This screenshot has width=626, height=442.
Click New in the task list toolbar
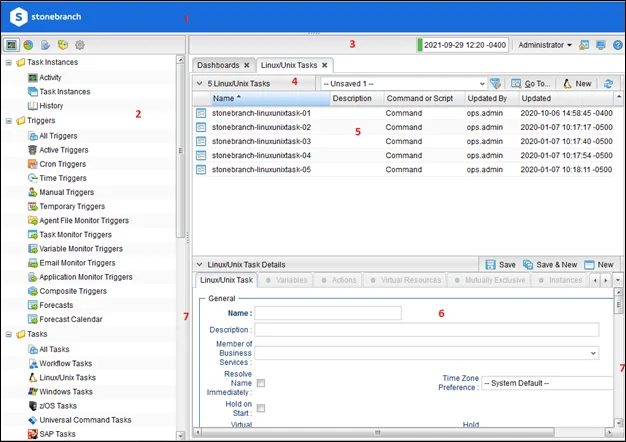point(577,84)
